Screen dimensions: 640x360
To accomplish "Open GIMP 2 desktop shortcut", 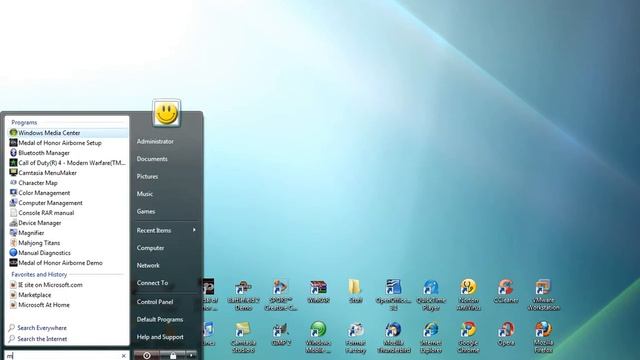I will (x=281, y=334).
